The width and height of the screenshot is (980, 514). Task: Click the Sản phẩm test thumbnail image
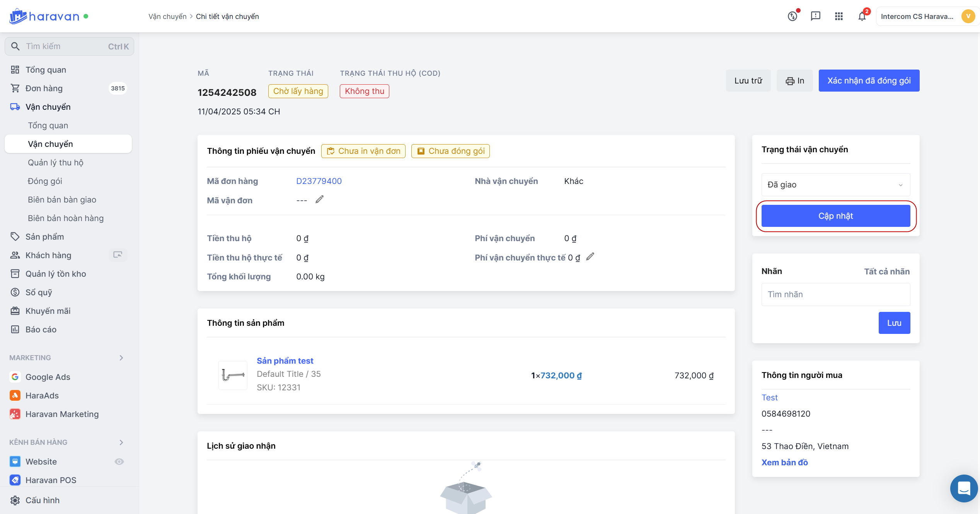point(233,375)
